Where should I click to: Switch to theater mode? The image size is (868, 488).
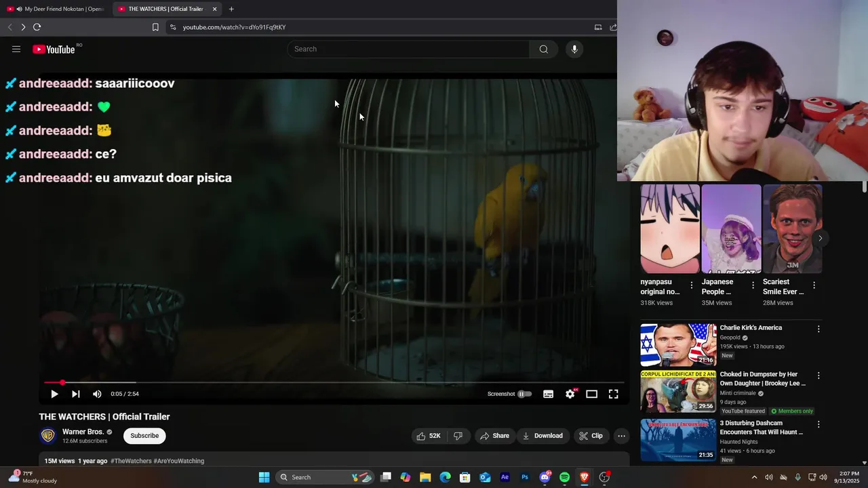click(591, 394)
